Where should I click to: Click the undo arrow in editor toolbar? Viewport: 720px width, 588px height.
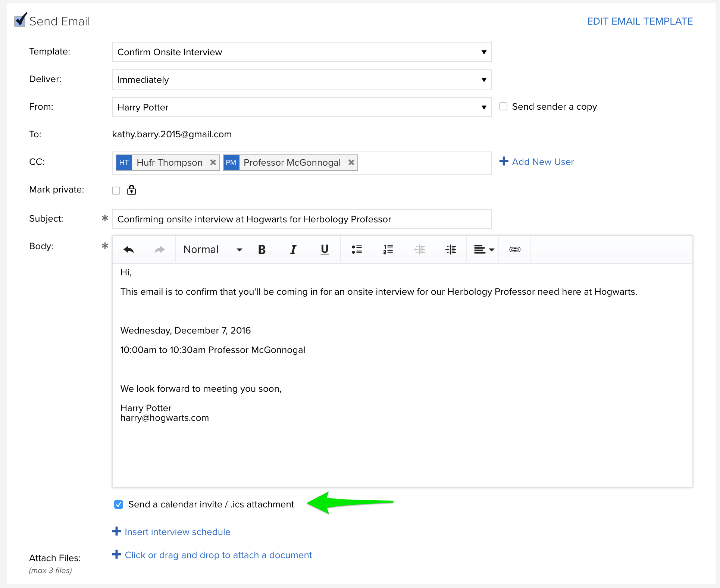click(129, 250)
